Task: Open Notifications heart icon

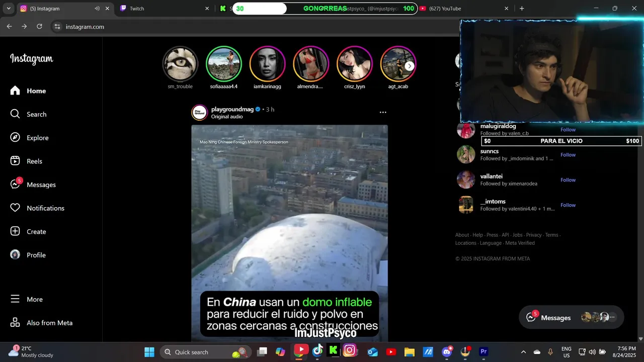Action: (15, 208)
